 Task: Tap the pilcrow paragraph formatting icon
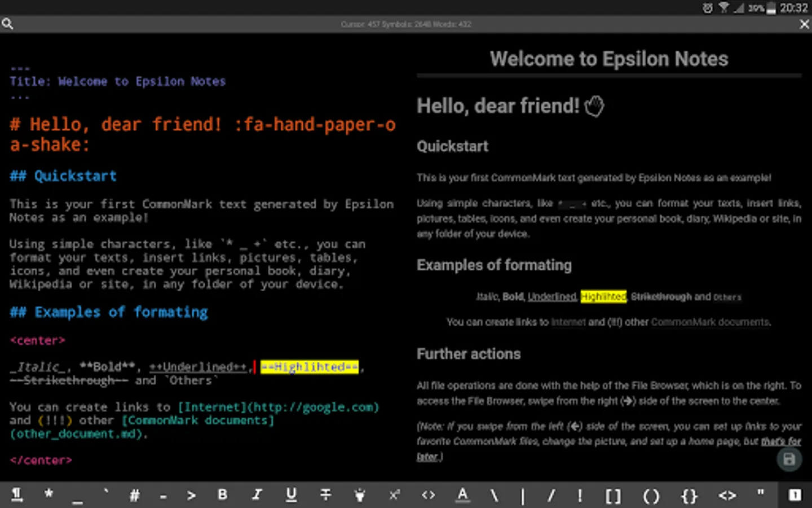[x=17, y=495]
